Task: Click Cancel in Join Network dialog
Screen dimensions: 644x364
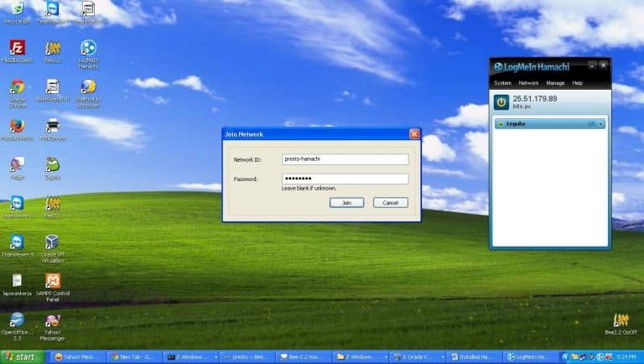Action: [390, 202]
